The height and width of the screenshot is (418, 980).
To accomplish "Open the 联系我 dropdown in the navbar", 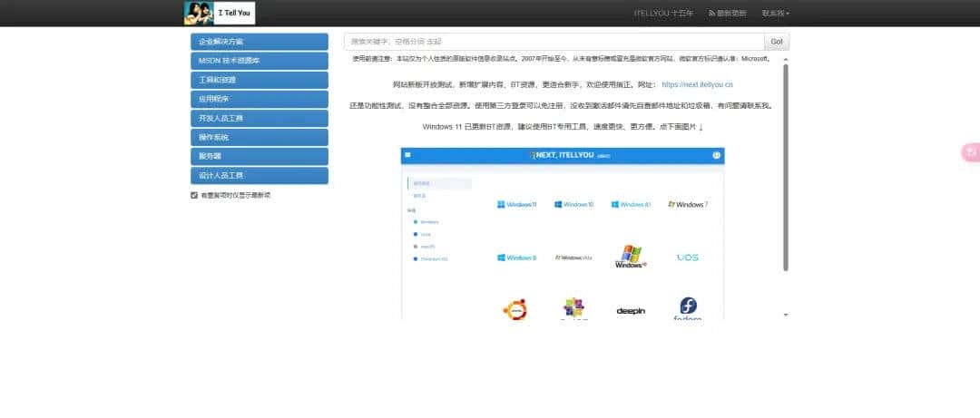I will pos(775,14).
